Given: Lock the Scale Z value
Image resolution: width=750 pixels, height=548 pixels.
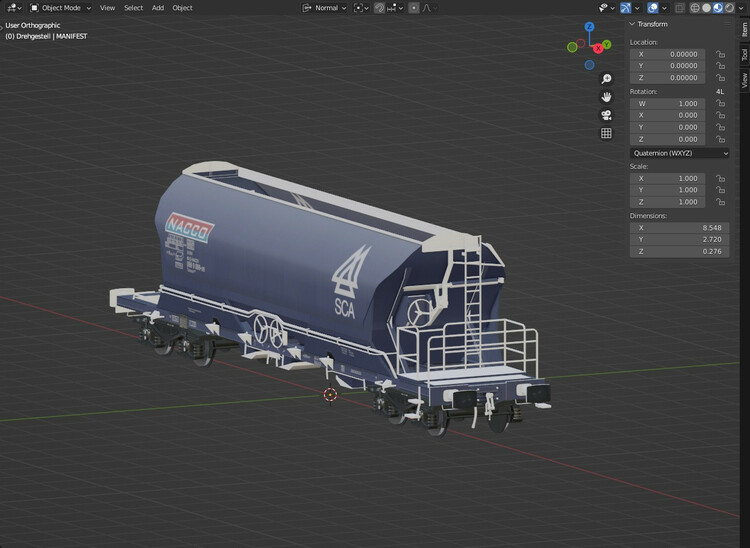Looking at the screenshot, I should click(x=720, y=202).
